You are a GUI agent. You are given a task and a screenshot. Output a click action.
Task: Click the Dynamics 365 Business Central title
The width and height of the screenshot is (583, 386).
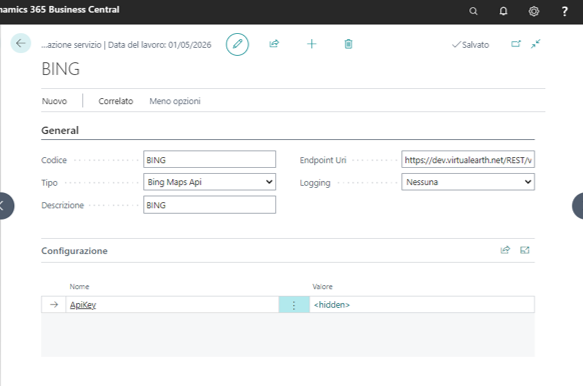(59, 10)
